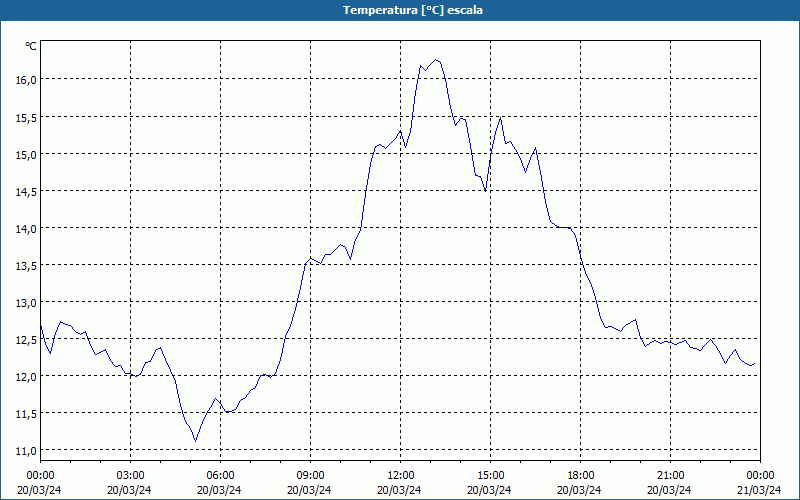The height and width of the screenshot is (500, 800).
Task: Click the 21/03/24 date label
Action: click(x=759, y=490)
